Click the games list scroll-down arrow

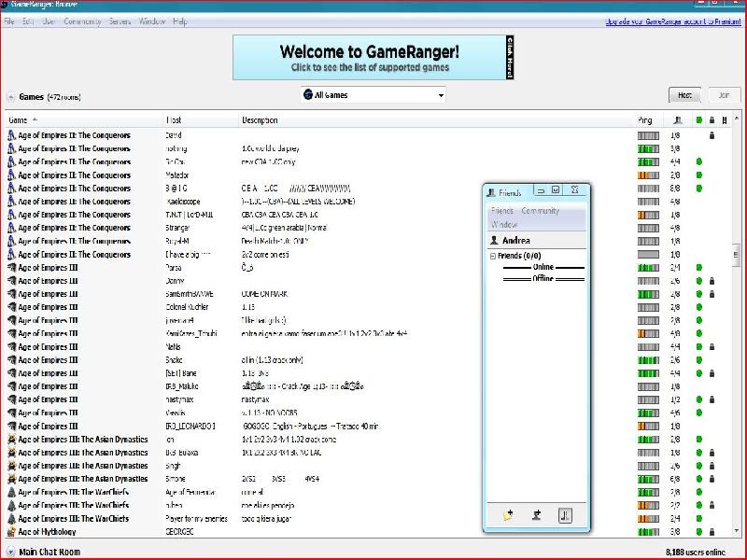pos(737,530)
